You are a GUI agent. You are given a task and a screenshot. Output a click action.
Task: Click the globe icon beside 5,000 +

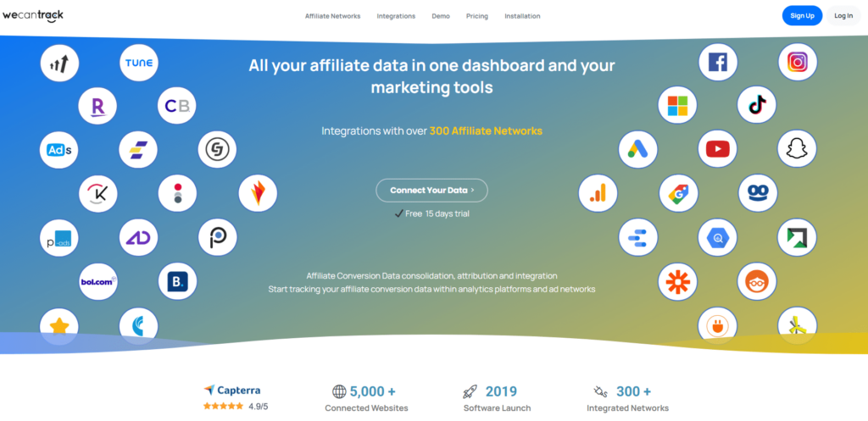tap(339, 391)
